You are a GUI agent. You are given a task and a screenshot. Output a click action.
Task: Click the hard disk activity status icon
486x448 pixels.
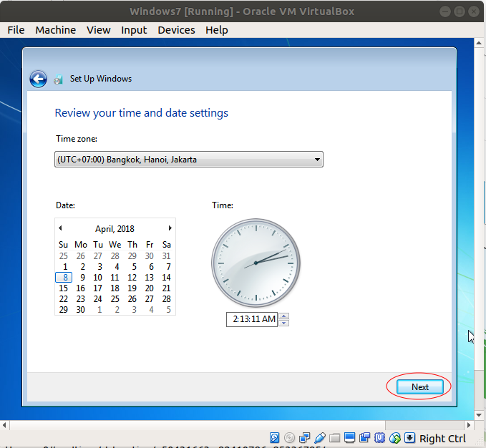pyautogui.click(x=274, y=438)
